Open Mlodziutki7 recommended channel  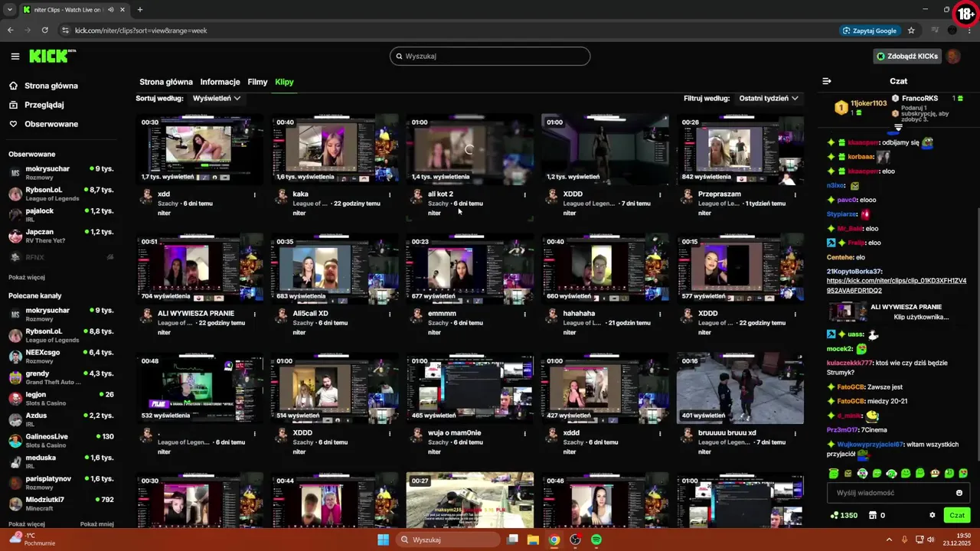point(61,504)
